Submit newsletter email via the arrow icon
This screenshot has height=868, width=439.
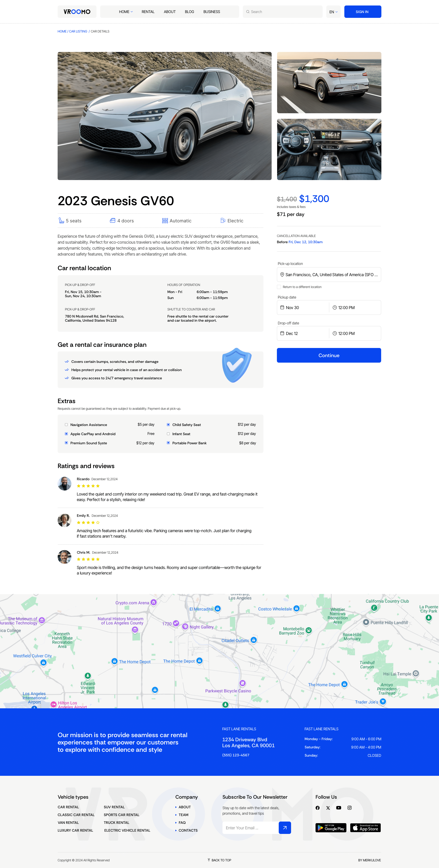point(285,828)
